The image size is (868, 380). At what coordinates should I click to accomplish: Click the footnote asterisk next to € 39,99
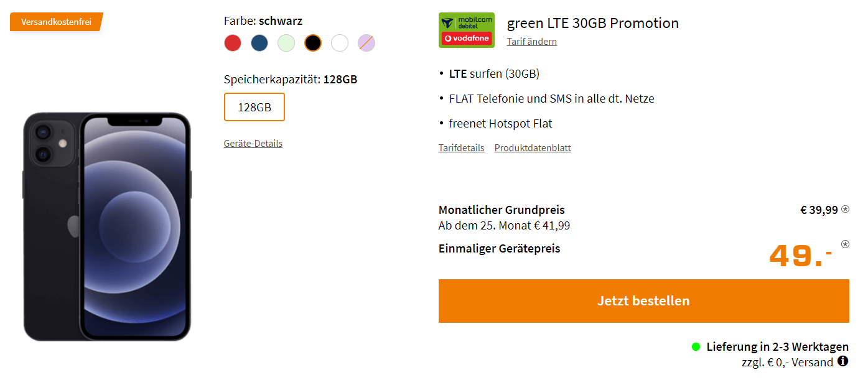845,209
